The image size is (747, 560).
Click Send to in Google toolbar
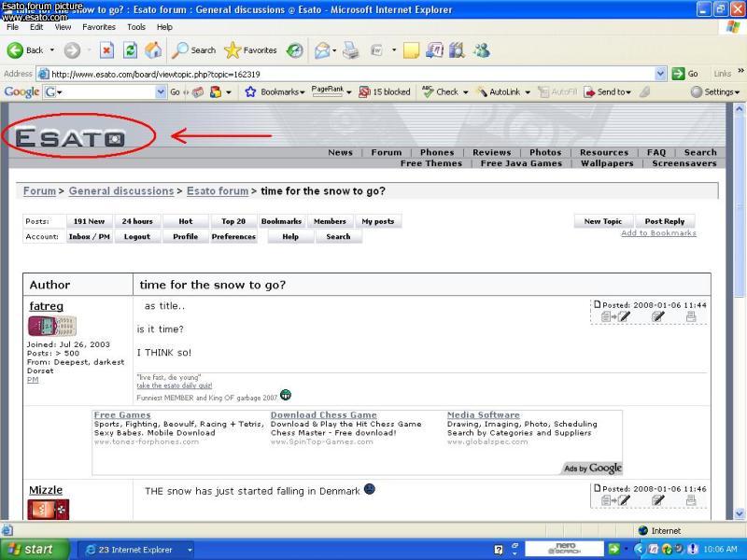point(608,91)
